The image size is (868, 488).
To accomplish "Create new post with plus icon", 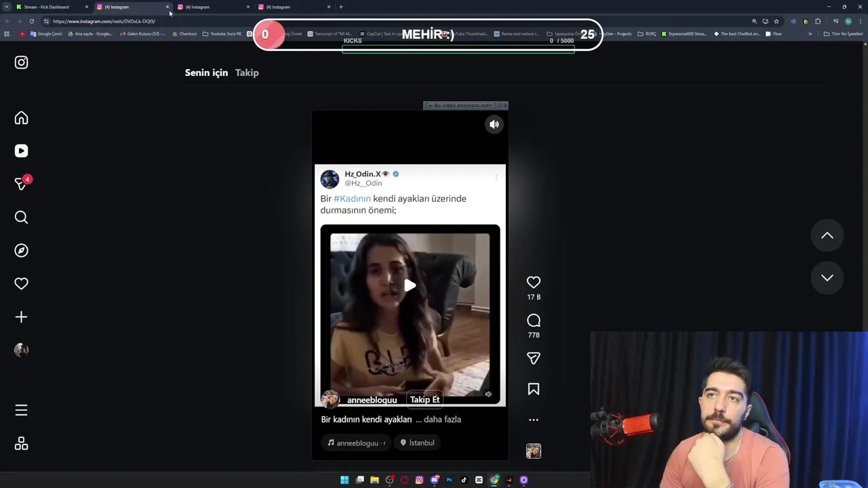I will click(21, 317).
